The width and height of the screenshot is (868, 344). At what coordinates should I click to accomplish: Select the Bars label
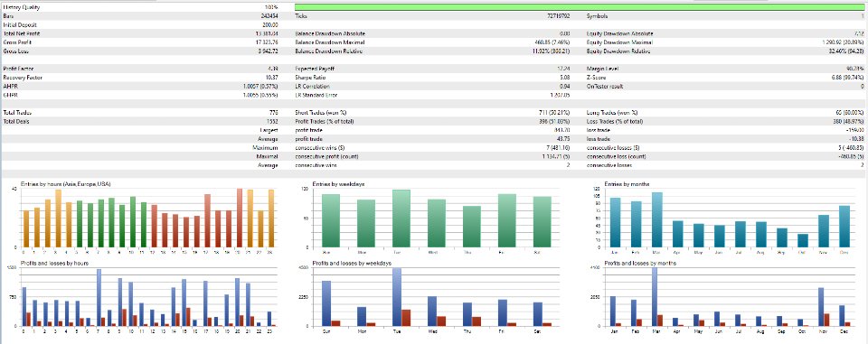point(8,16)
